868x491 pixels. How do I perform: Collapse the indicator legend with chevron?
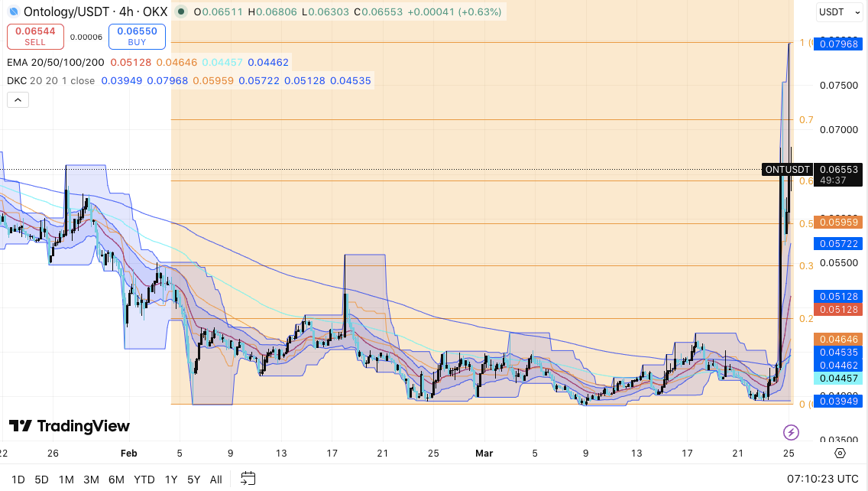point(18,99)
